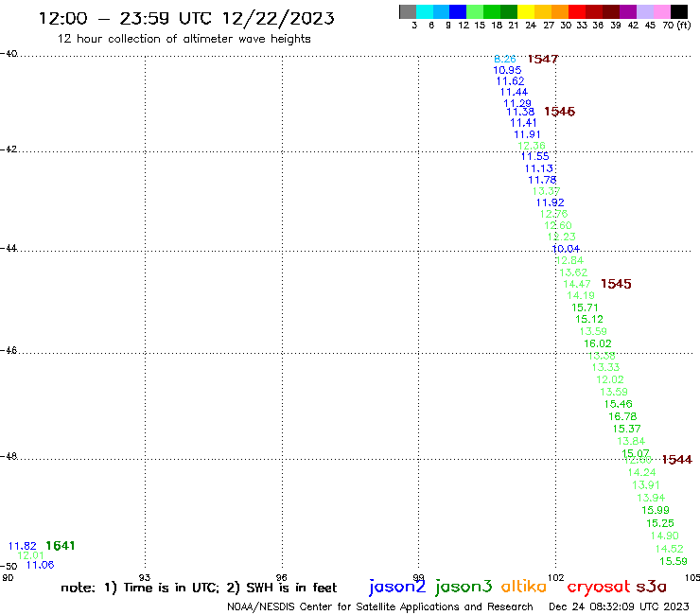Click the 13.37 wave height value
The image size is (700, 615).
point(547,191)
